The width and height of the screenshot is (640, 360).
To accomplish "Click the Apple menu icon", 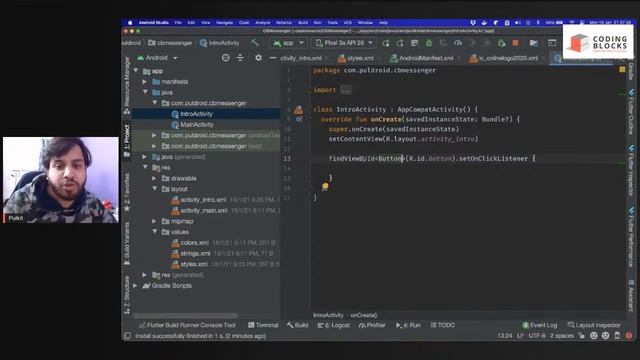I will pos(130,22).
